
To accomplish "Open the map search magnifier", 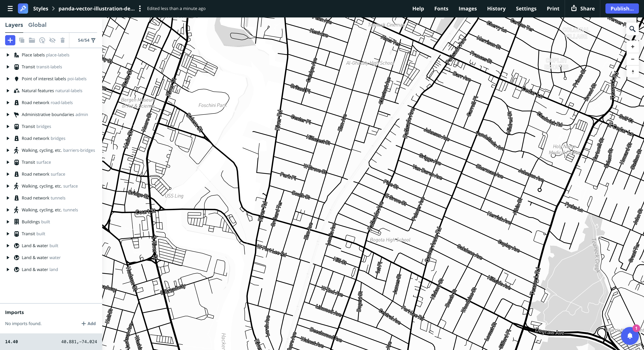I will pyautogui.click(x=632, y=29).
